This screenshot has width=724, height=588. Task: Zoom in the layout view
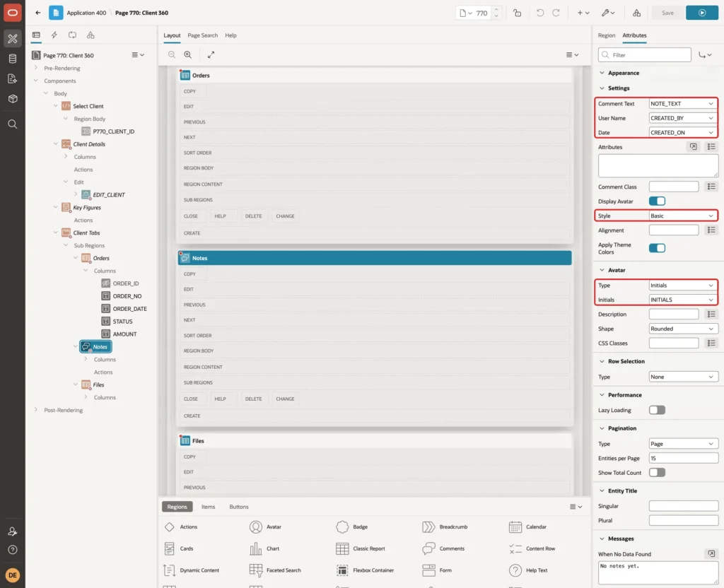tap(188, 54)
